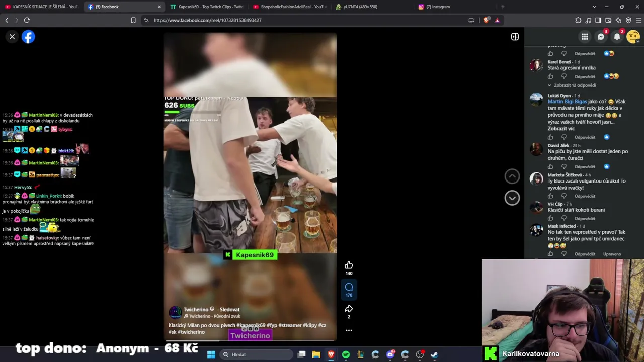Open Spotify from the taskbar
Image resolution: width=644 pixels, height=362 pixels.
coord(346,354)
